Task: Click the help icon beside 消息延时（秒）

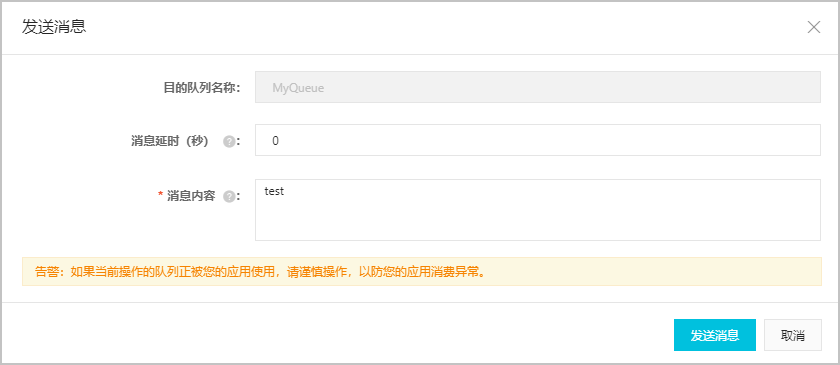Action: point(229,141)
